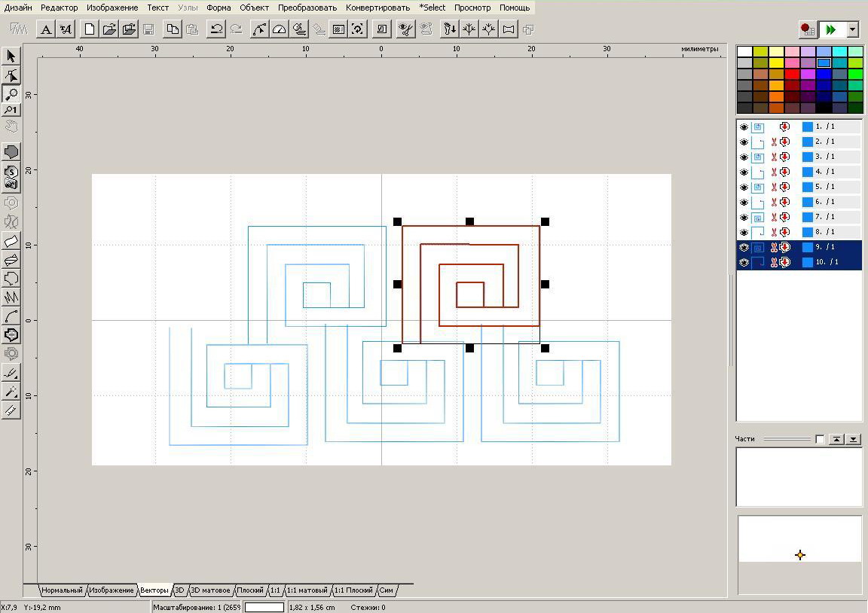The width and height of the screenshot is (868, 613).
Task: Click the spiral square toolbar icon
Action: (x=382, y=29)
